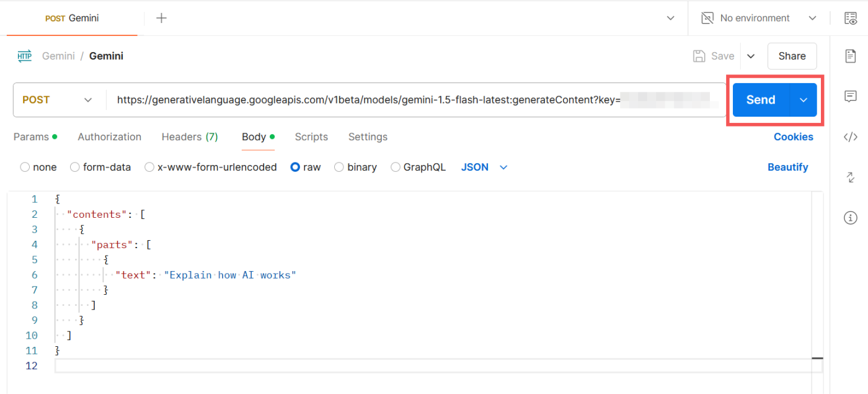
Task: Click the No environment crossed-out icon
Action: point(707,18)
